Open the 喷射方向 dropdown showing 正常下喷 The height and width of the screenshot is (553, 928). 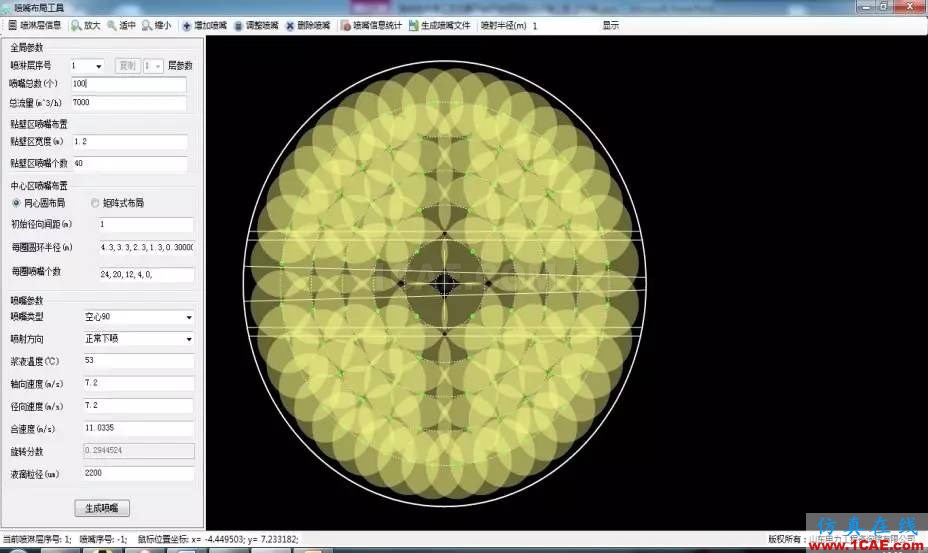pyautogui.click(x=138, y=339)
